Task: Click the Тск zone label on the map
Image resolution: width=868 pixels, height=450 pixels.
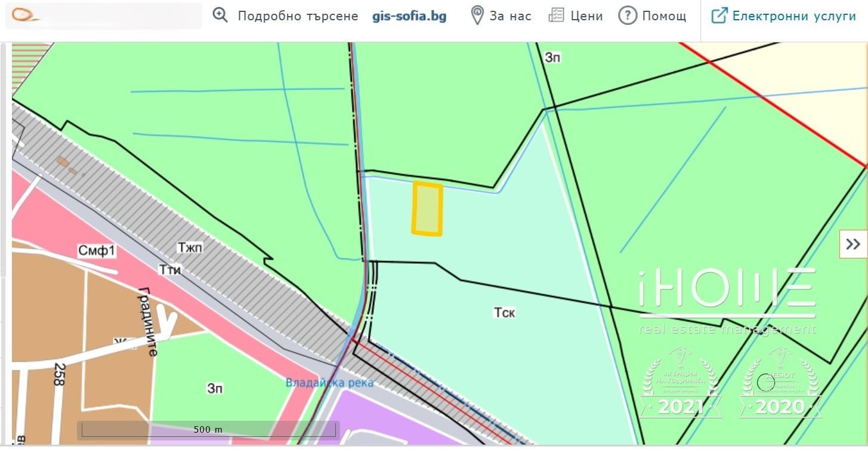Action: point(504,312)
